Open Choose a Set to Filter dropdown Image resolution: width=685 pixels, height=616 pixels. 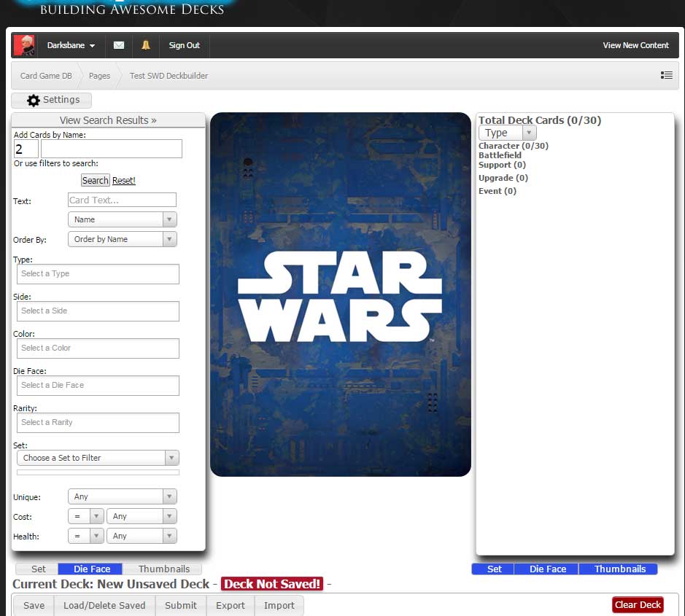[98, 458]
